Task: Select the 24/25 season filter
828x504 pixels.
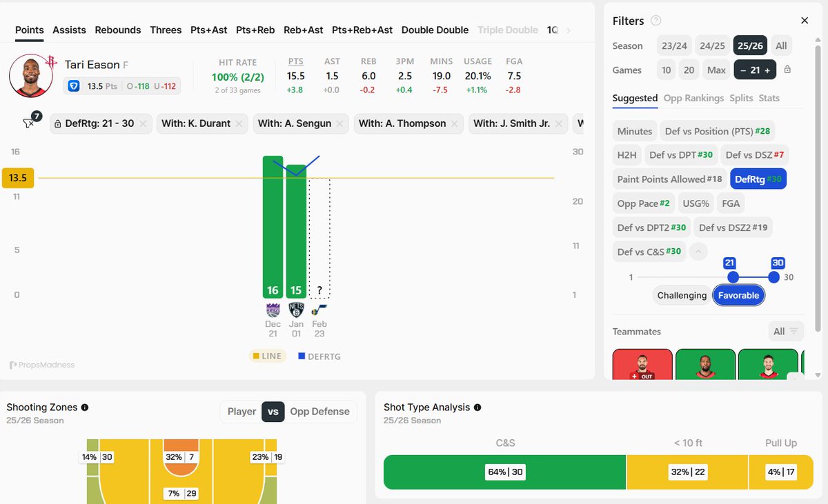Action: point(712,46)
